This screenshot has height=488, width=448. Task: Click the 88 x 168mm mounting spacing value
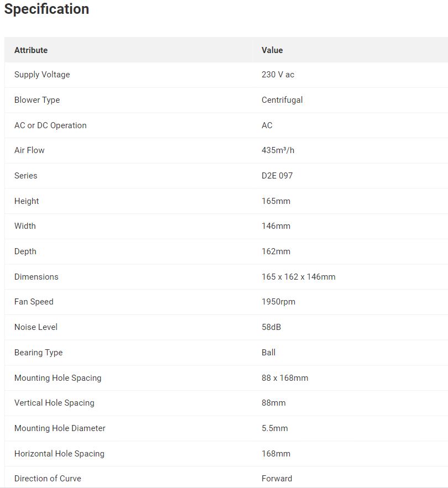click(285, 378)
